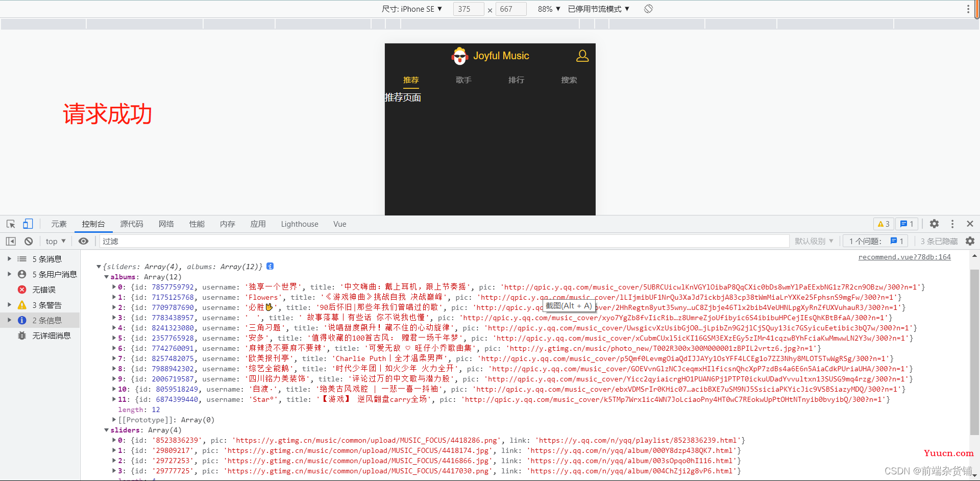This screenshot has width=980, height=481.
Task: Switch to the 网络 tab
Action: (166, 224)
